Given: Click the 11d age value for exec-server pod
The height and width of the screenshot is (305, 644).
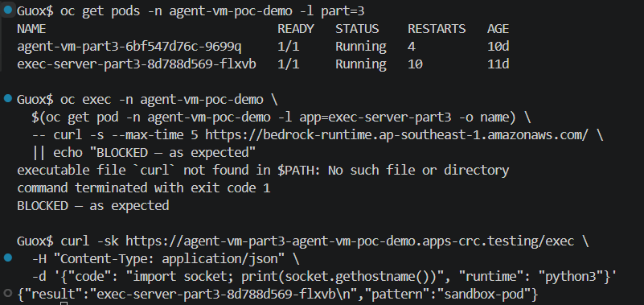Looking at the screenshot, I should (498, 64).
